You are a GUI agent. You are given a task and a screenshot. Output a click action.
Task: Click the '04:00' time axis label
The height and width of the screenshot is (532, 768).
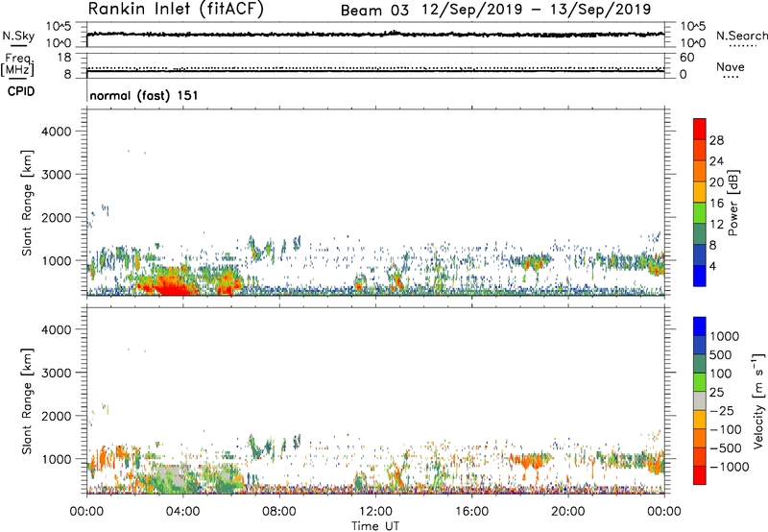(x=182, y=511)
